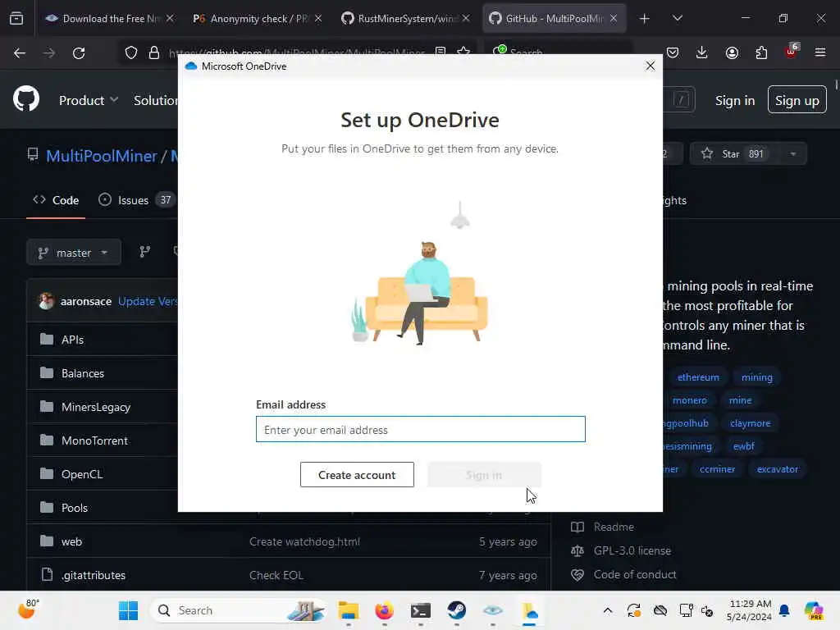List all tabs dropdown arrow

(678, 19)
